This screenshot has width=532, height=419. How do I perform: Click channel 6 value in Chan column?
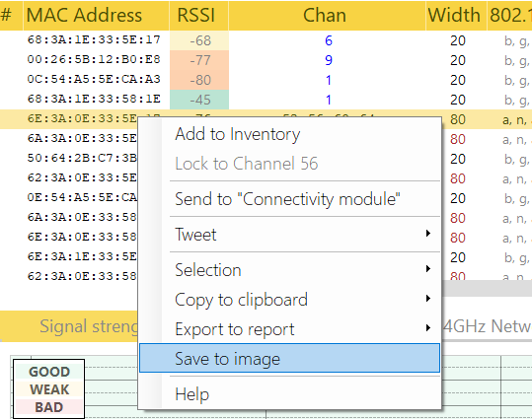point(329,40)
